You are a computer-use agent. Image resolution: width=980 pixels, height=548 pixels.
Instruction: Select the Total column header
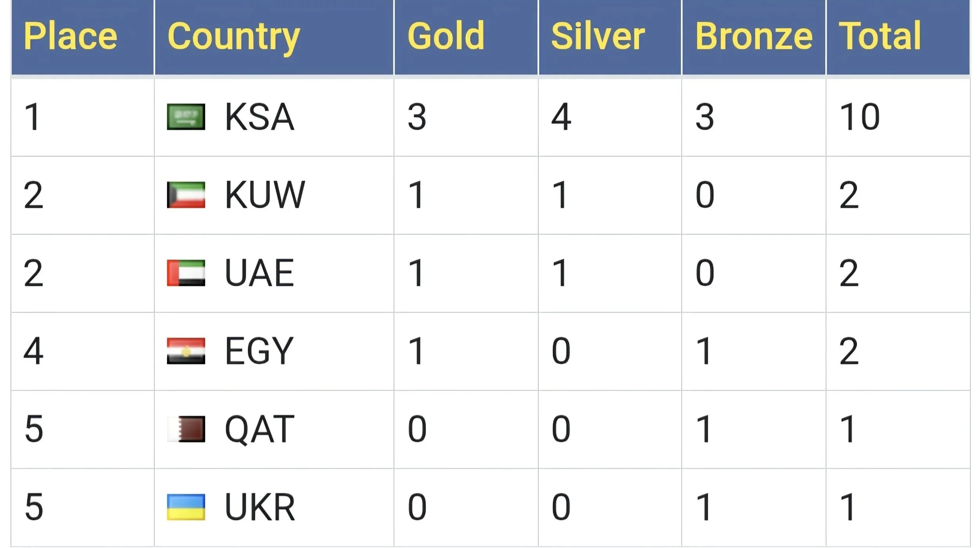pos(880,36)
